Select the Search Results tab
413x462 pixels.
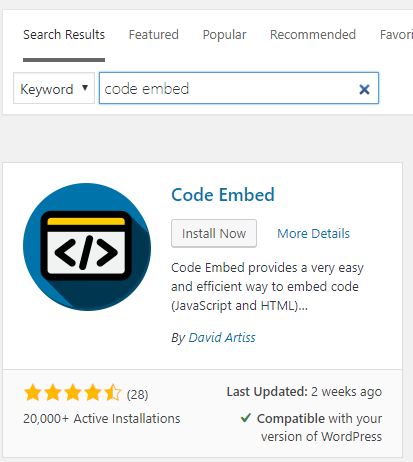coord(64,35)
